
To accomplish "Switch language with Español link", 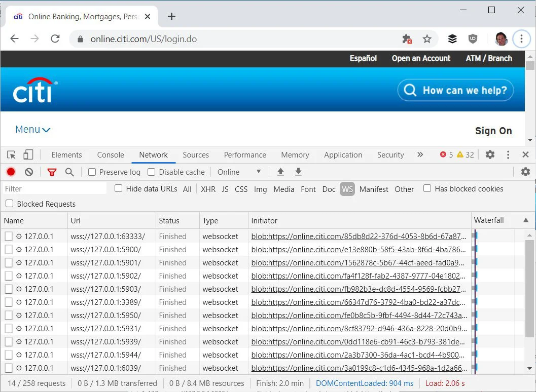I will (363, 58).
